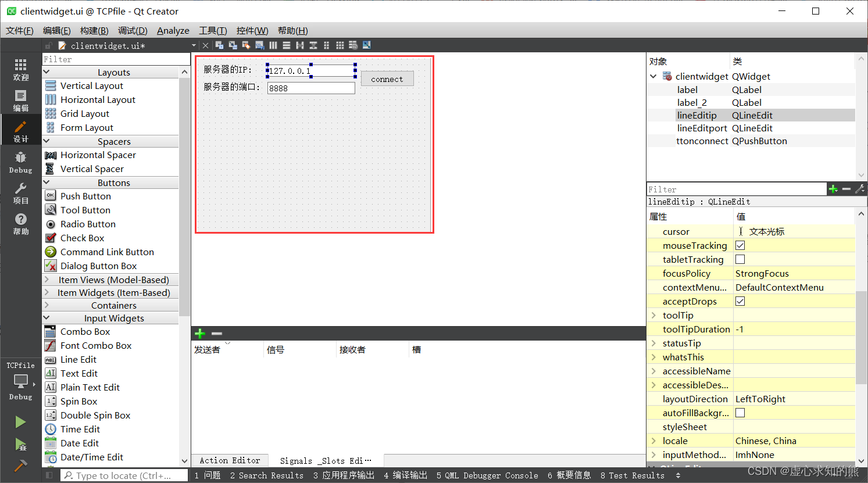Open Projects mode wrench icon
This screenshot has width=868, height=483.
point(20,193)
